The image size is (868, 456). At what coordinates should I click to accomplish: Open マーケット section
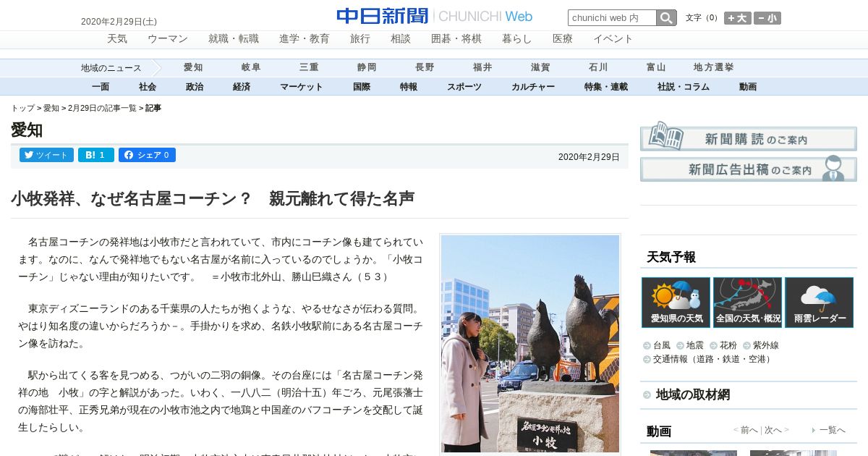coord(302,87)
